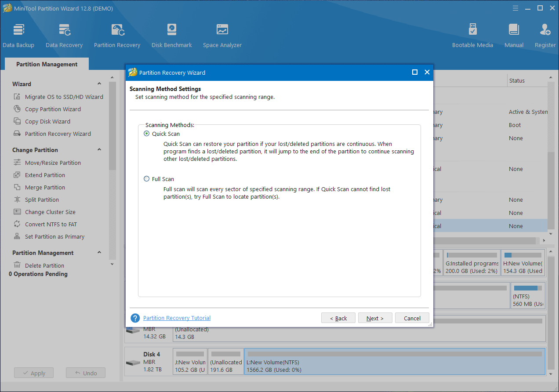
Task: Click Convert NTFS to FAT icon
Action: (17, 224)
